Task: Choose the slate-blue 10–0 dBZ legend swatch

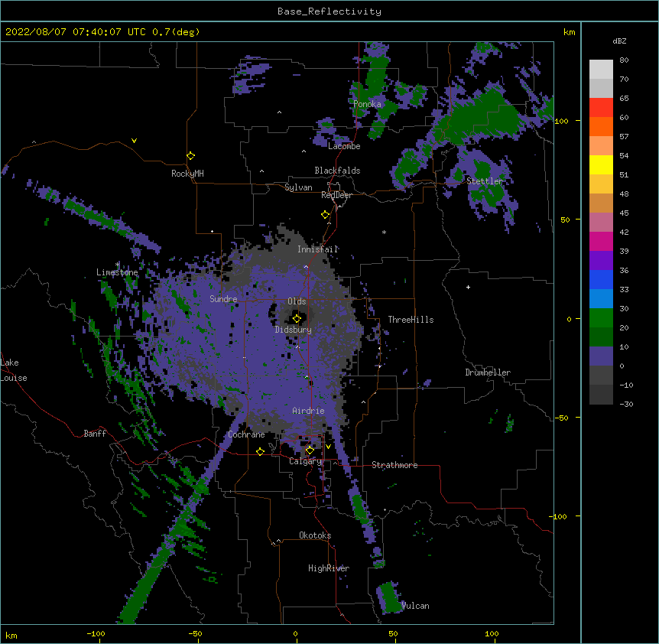Action: tap(601, 356)
